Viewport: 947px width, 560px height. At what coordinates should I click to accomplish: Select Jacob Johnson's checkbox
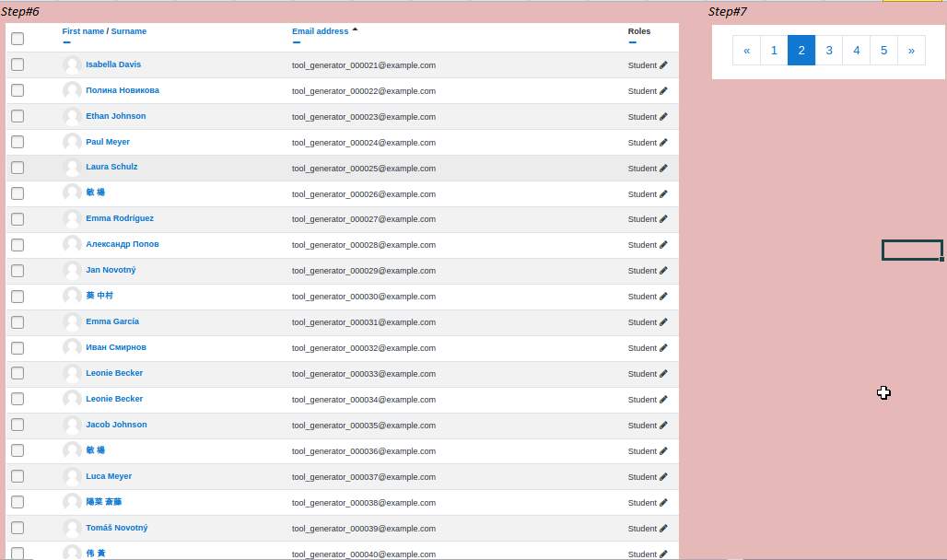click(x=18, y=425)
